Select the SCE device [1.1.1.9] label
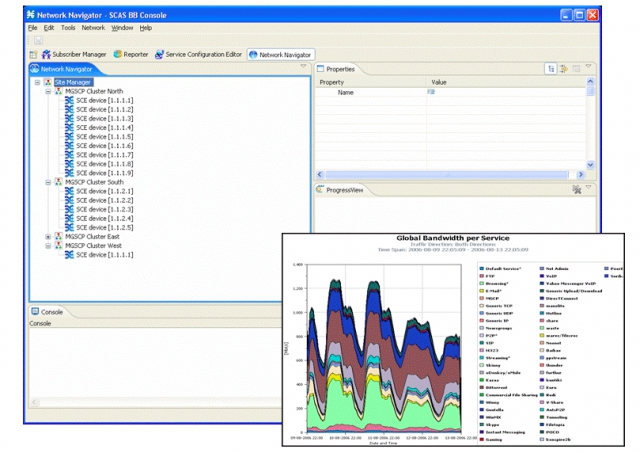The width and height of the screenshot is (640, 453). coord(104,173)
